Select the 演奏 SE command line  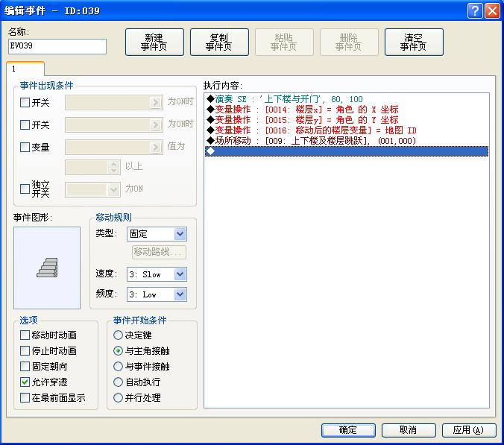point(347,99)
